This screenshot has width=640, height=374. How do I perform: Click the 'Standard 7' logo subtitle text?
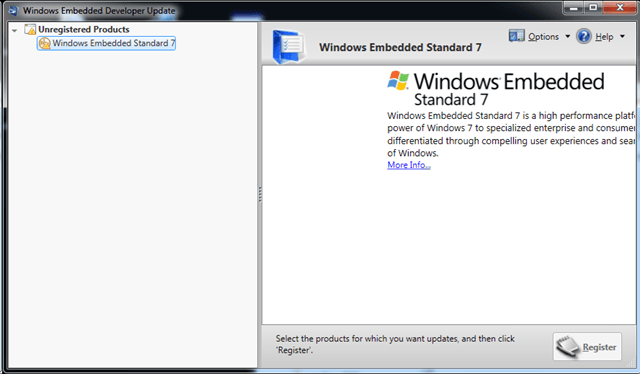coord(451,100)
